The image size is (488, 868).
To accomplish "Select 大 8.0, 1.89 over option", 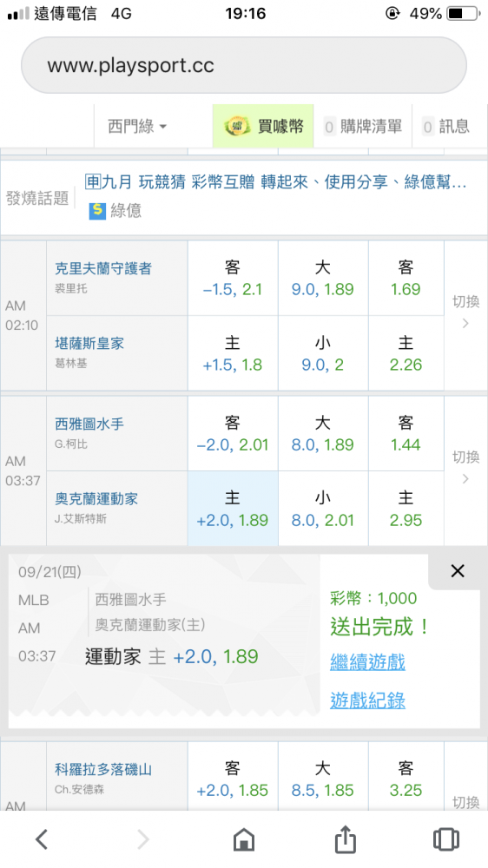I will click(x=323, y=433).
